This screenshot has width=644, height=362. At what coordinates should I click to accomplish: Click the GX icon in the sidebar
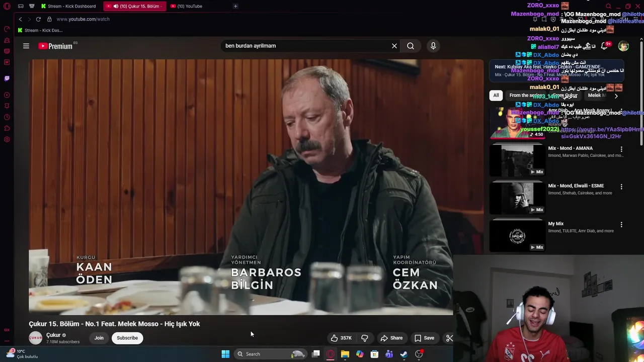[x=7, y=330]
